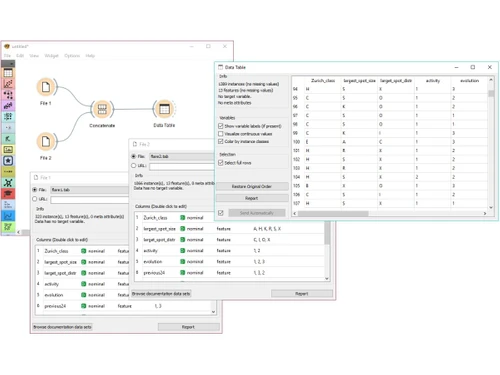Click Report button in Data Table window
This screenshot has height=375, width=500.
coord(252,198)
